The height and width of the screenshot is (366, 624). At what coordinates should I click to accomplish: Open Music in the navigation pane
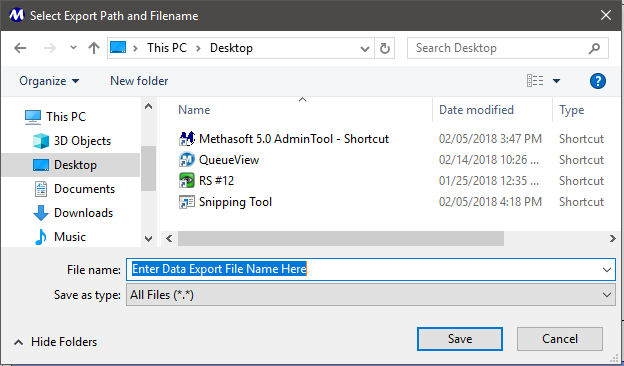pos(70,237)
